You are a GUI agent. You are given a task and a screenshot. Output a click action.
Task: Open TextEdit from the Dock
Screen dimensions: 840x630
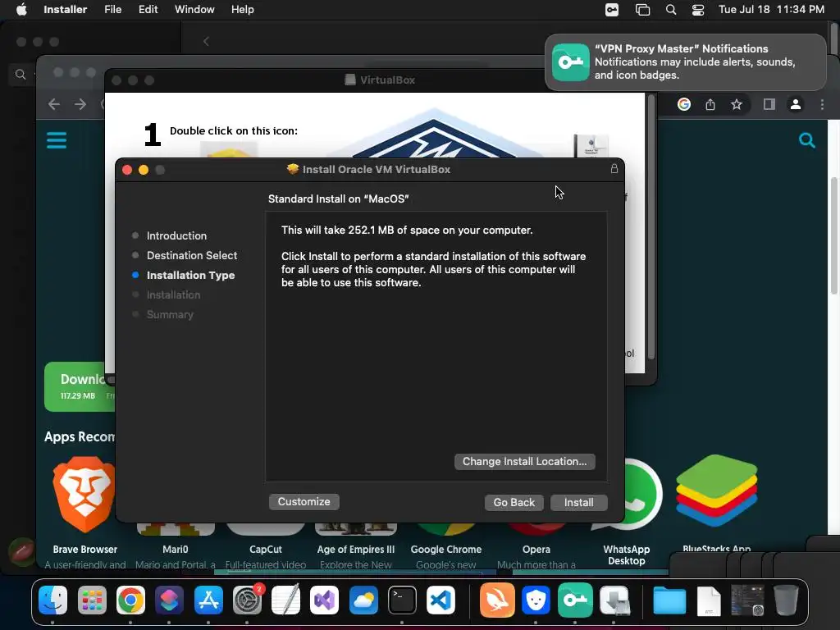tap(285, 600)
